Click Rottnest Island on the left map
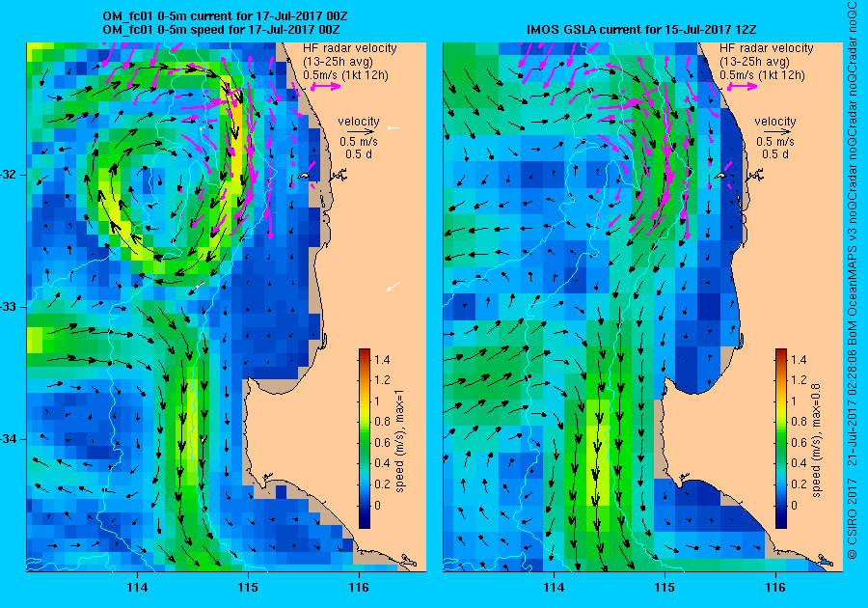868x608 pixels. click(x=302, y=176)
